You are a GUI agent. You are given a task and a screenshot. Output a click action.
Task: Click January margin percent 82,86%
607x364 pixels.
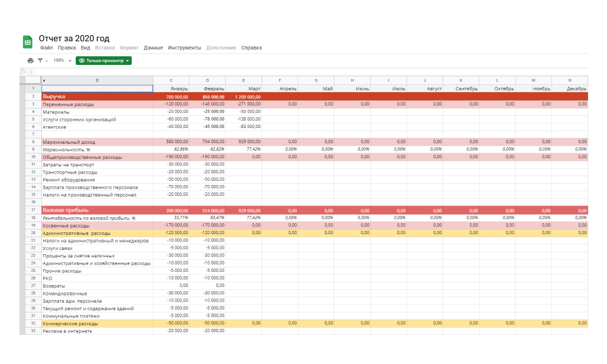point(171,149)
